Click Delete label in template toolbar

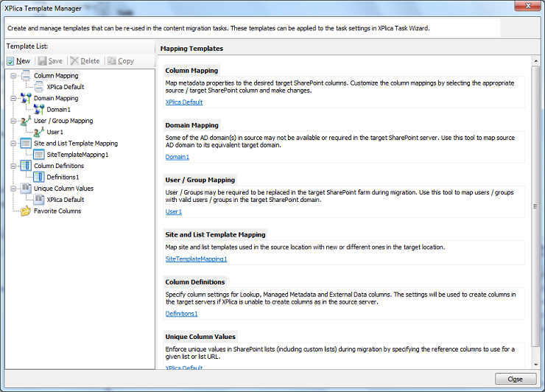[x=90, y=61]
